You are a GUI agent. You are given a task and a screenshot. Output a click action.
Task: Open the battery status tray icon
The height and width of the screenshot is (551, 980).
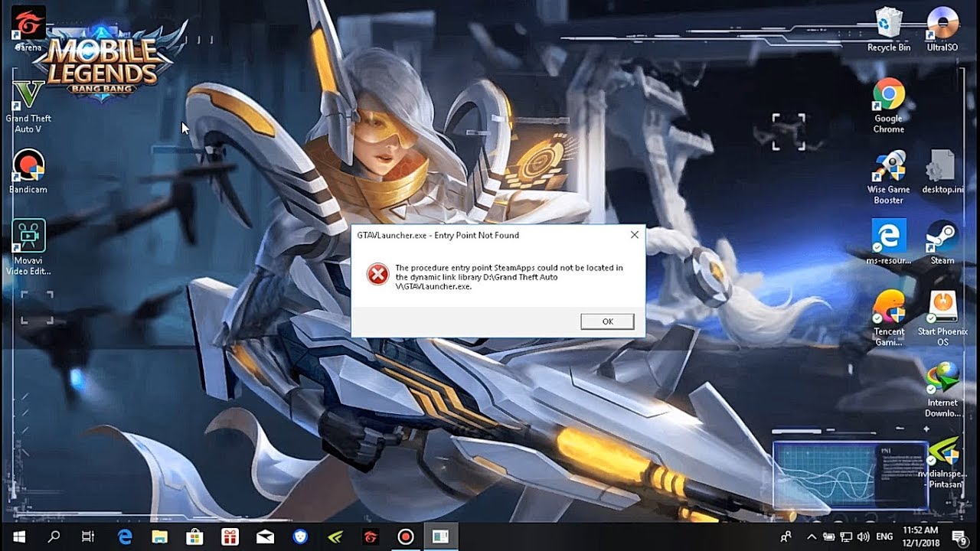pos(828,536)
